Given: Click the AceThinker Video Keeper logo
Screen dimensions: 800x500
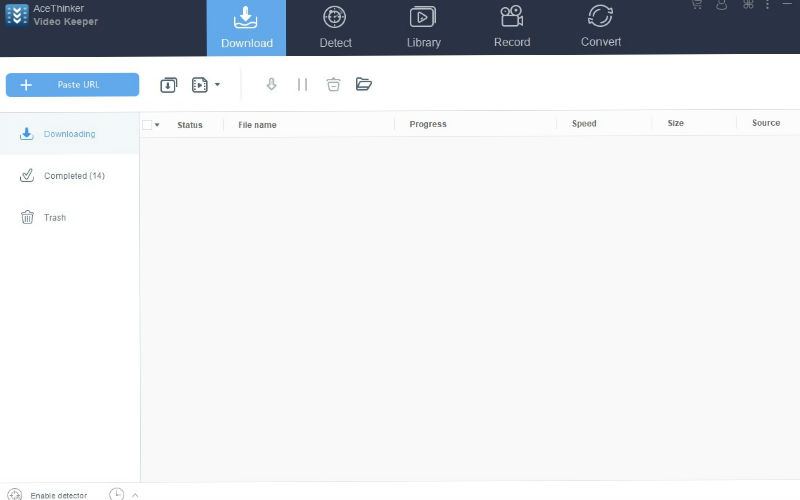Looking at the screenshot, I should point(17,15).
